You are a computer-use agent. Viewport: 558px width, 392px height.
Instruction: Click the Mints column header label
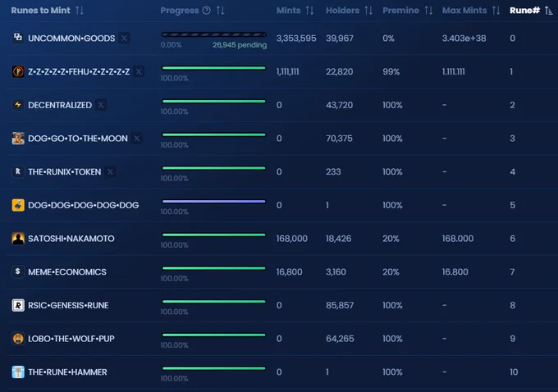click(x=289, y=11)
